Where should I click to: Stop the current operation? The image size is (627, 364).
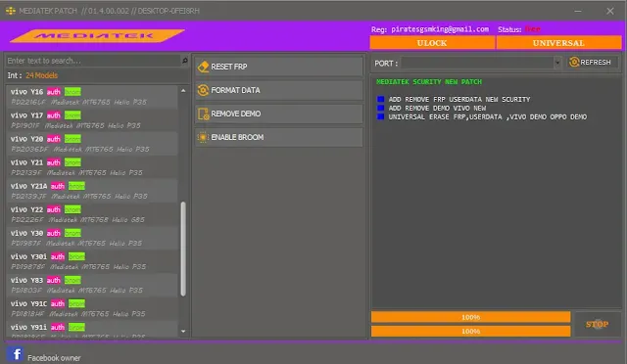(x=598, y=324)
